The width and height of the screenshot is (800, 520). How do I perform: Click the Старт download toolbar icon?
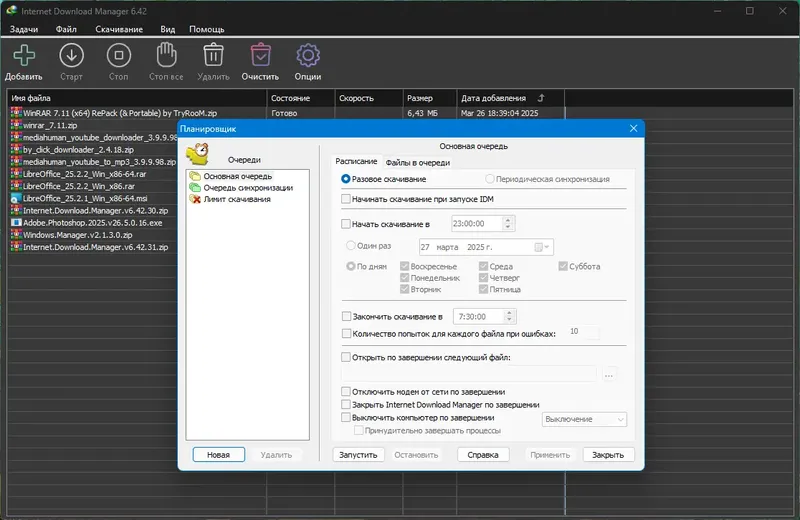(71, 55)
